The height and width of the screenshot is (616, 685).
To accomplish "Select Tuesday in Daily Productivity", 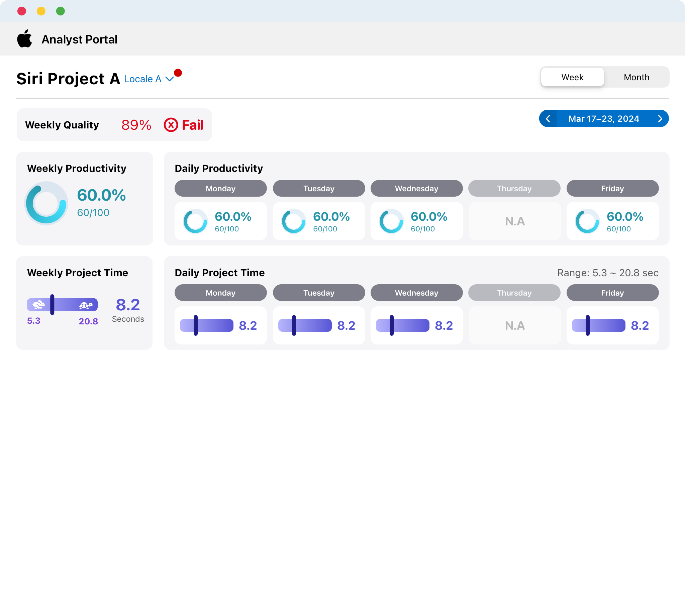I will tap(319, 188).
